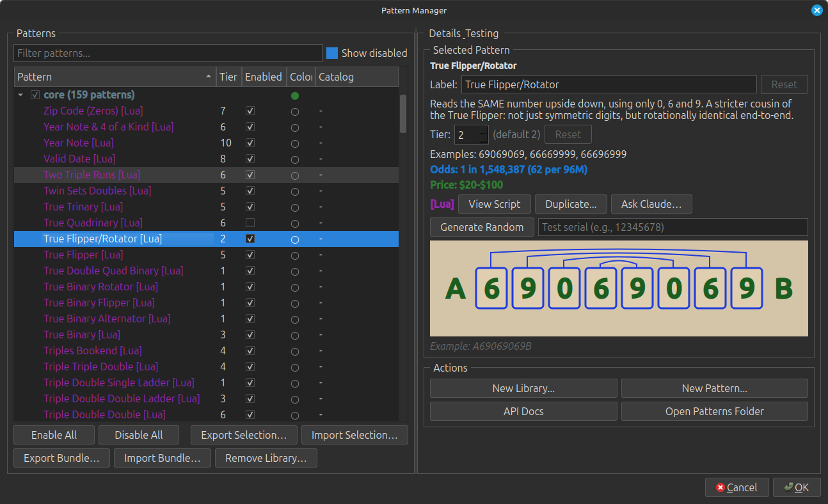Sort by the Catalog column header
The image size is (828, 504).
click(x=356, y=77)
